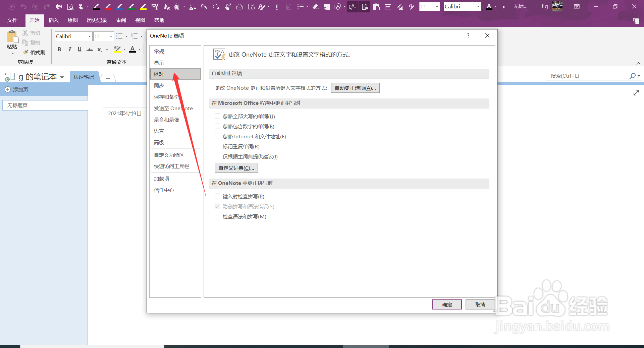Image resolution: width=644 pixels, height=348 pixels.
Task: Click the email page envelope icon
Action: pyautogui.click(x=239, y=6)
